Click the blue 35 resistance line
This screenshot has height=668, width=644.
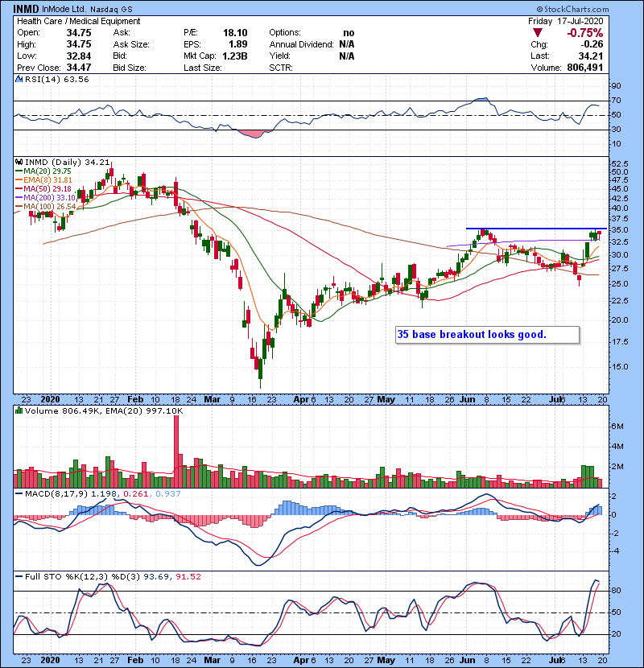pos(536,229)
